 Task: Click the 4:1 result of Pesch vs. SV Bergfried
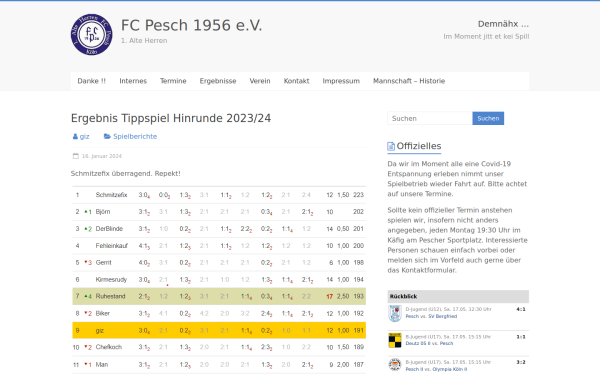[x=521, y=309]
